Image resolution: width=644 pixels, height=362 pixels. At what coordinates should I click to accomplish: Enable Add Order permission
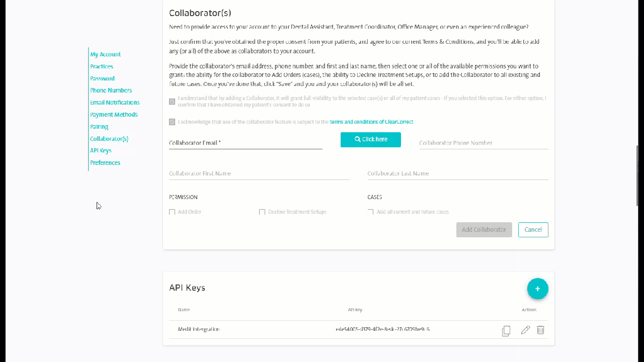pyautogui.click(x=172, y=212)
